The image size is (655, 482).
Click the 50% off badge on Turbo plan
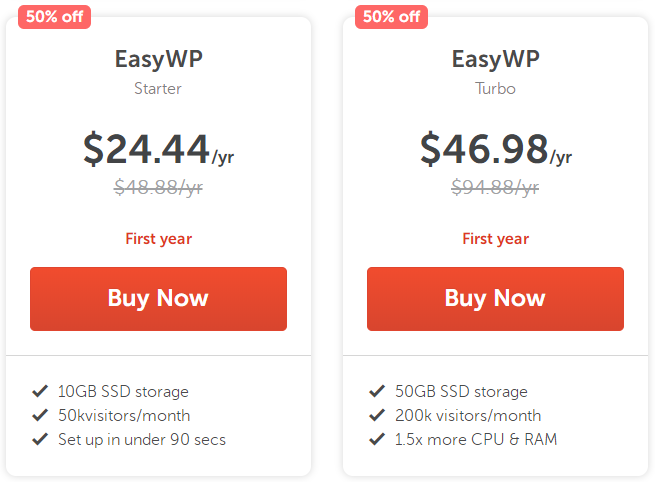click(x=390, y=17)
